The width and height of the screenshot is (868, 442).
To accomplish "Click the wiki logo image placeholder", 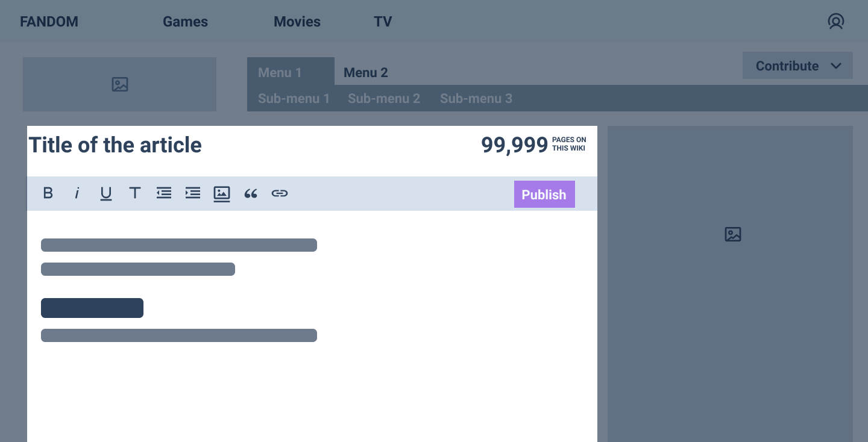I will point(119,84).
